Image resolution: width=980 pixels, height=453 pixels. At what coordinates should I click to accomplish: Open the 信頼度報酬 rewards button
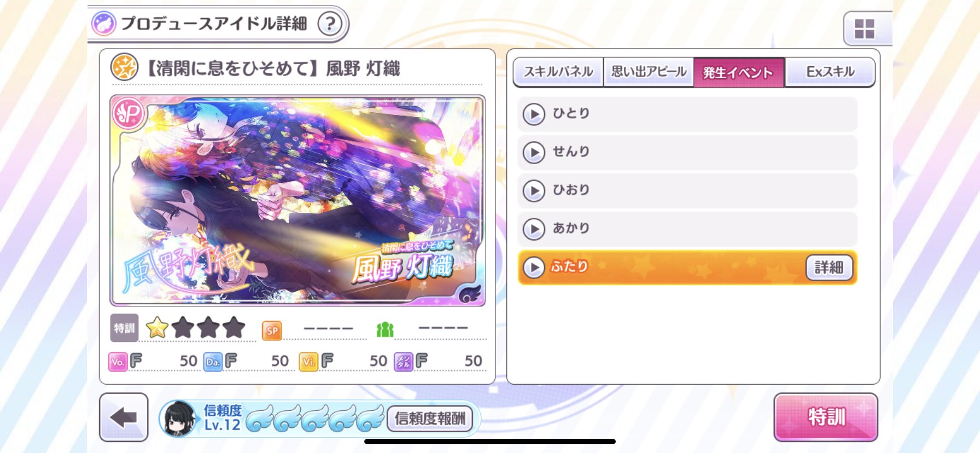coord(430,419)
